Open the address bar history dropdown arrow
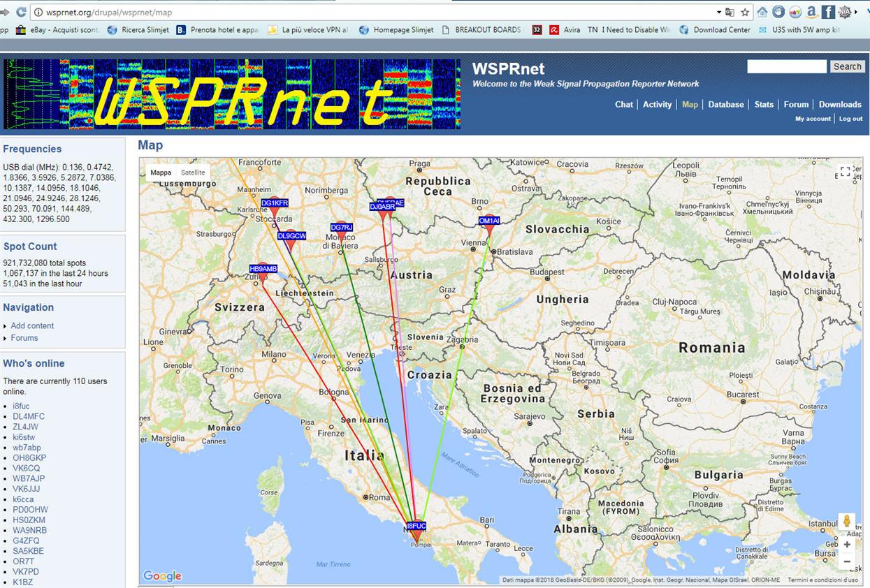 pyautogui.click(x=719, y=12)
